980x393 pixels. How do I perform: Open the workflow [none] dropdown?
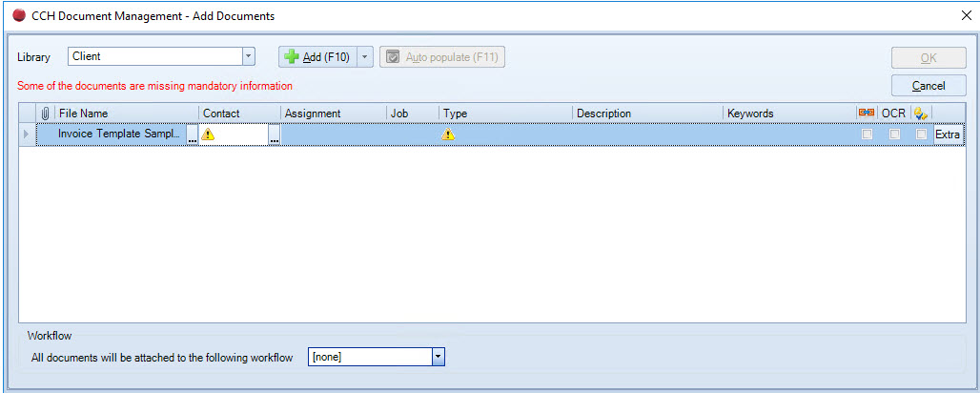pyautogui.click(x=439, y=357)
